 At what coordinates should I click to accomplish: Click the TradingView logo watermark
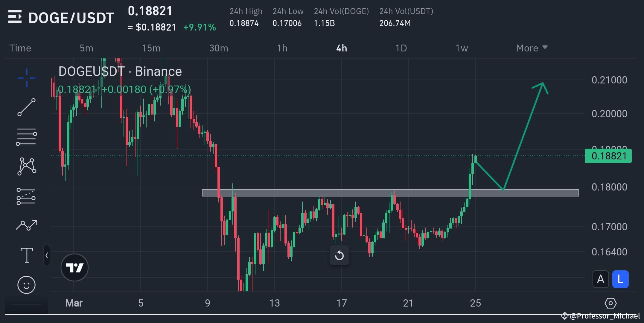click(x=74, y=267)
